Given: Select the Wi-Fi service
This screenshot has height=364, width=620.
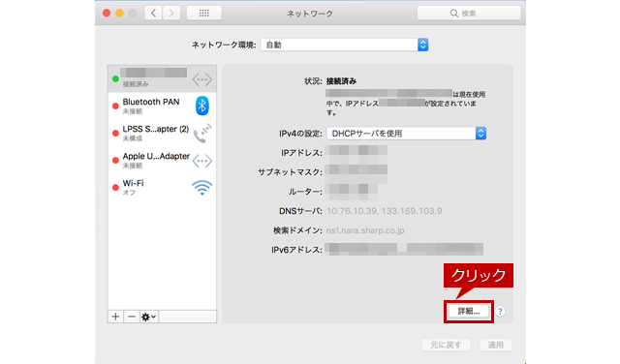Looking at the screenshot, I should (x=162, y=188).
